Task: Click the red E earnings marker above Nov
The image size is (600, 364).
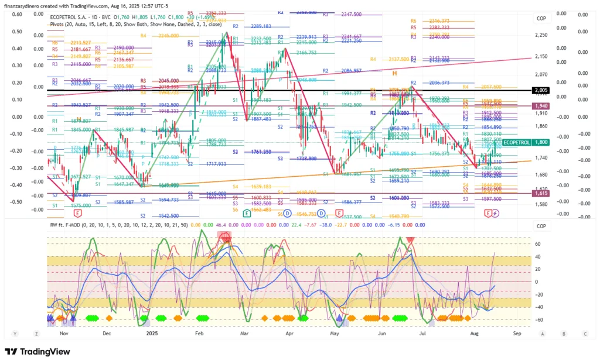Action: click(x=78, y=213)
